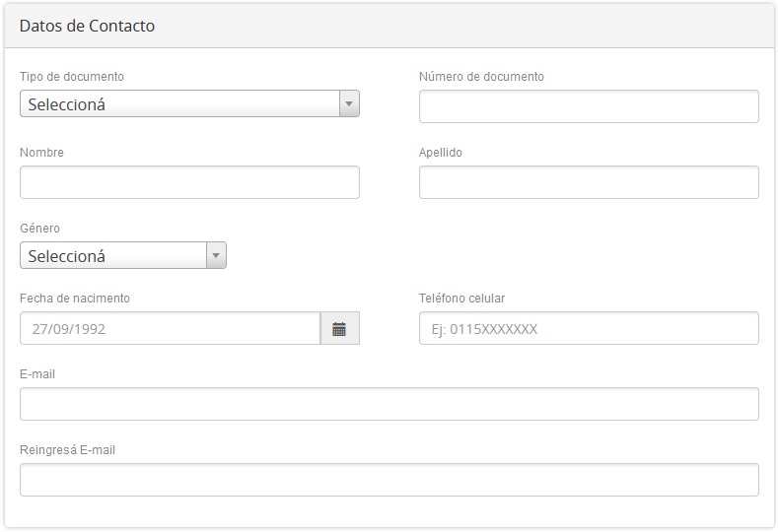The height and width of the screenshot is (532, 778).
Task: Focus the Teléfono celular input
Action: click(589, 329)
